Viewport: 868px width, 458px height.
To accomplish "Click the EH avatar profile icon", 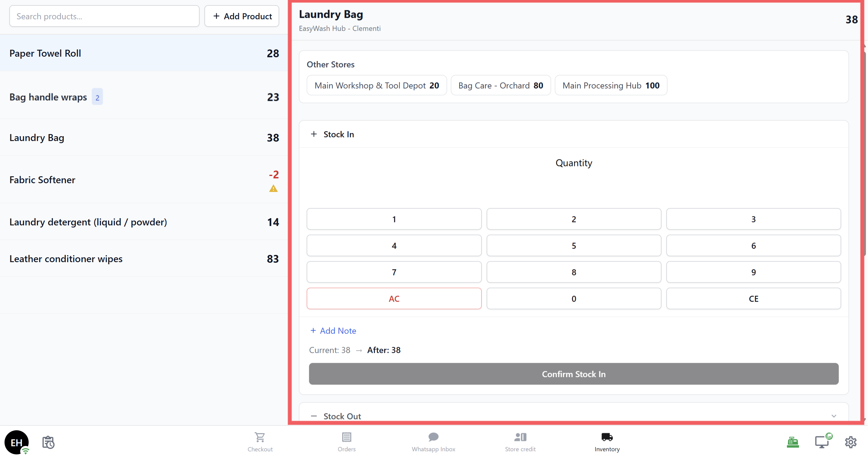I will 16,442.
